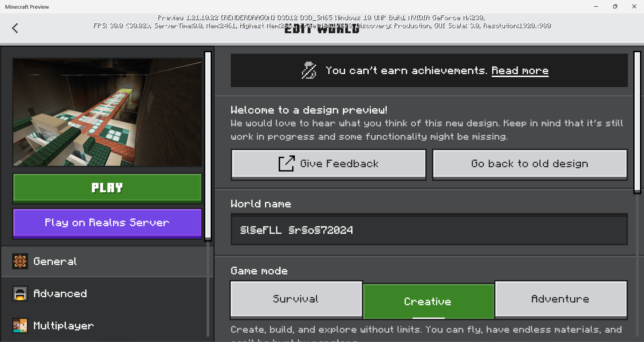Viewport: 644px width, 342px height.
Task: Click the World name text field
Action: (429, 230)
